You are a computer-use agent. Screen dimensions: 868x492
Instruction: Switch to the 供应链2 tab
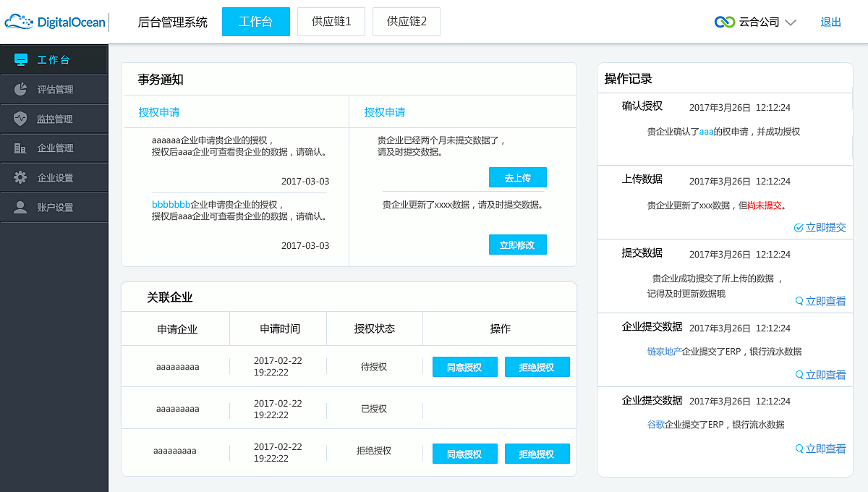click(x=407, y=22)
